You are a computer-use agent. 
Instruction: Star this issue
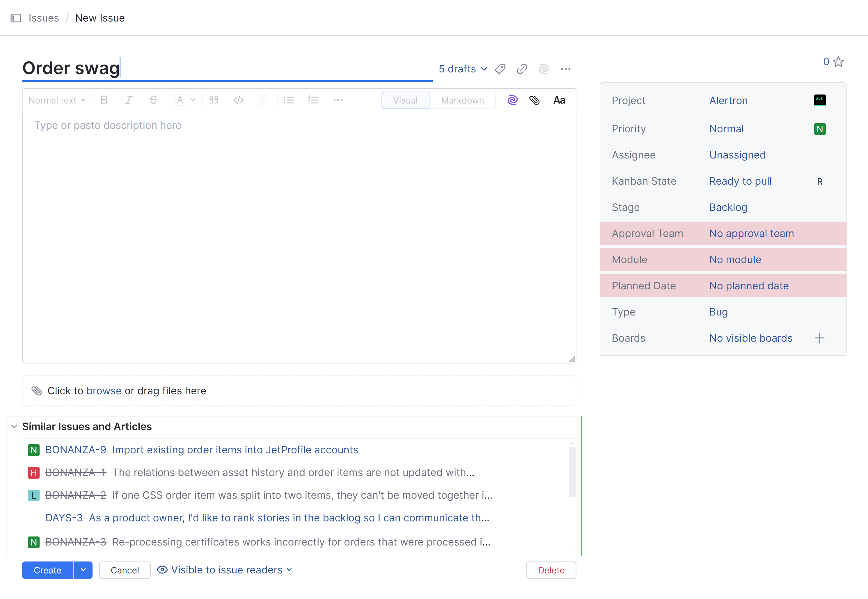[838, 62]
